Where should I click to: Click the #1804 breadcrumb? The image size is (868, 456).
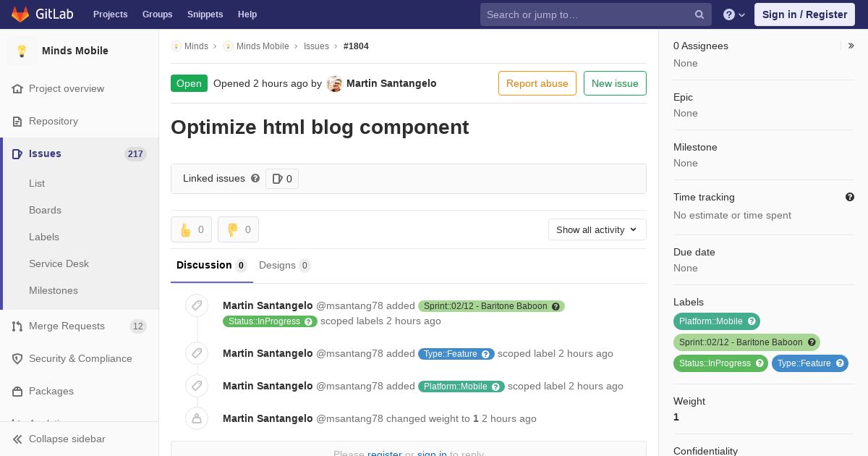coord(356,46)
